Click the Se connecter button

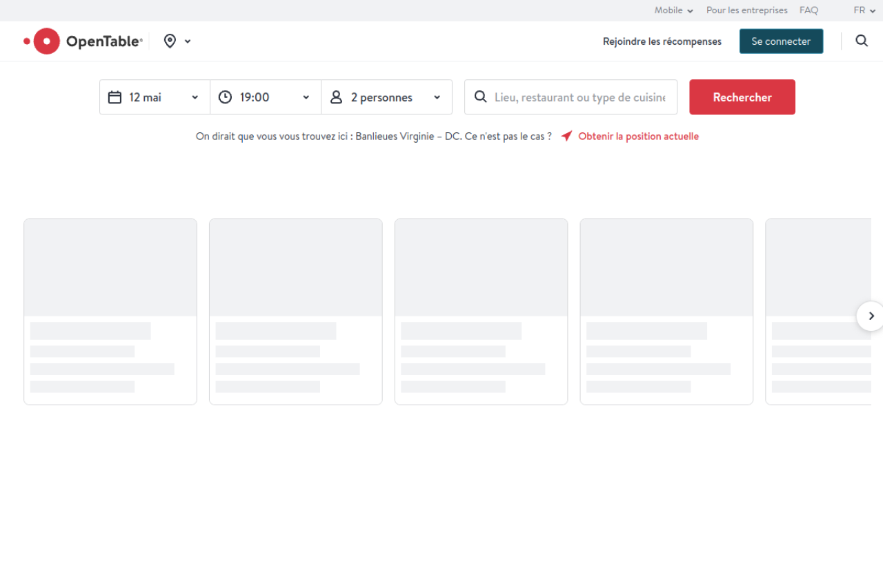point(781,41)
